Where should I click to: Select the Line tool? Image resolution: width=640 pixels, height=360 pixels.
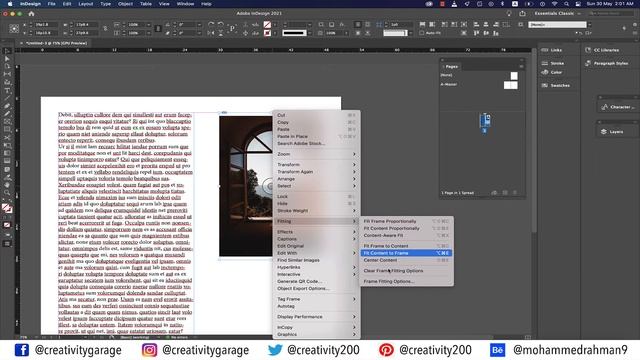7,98
